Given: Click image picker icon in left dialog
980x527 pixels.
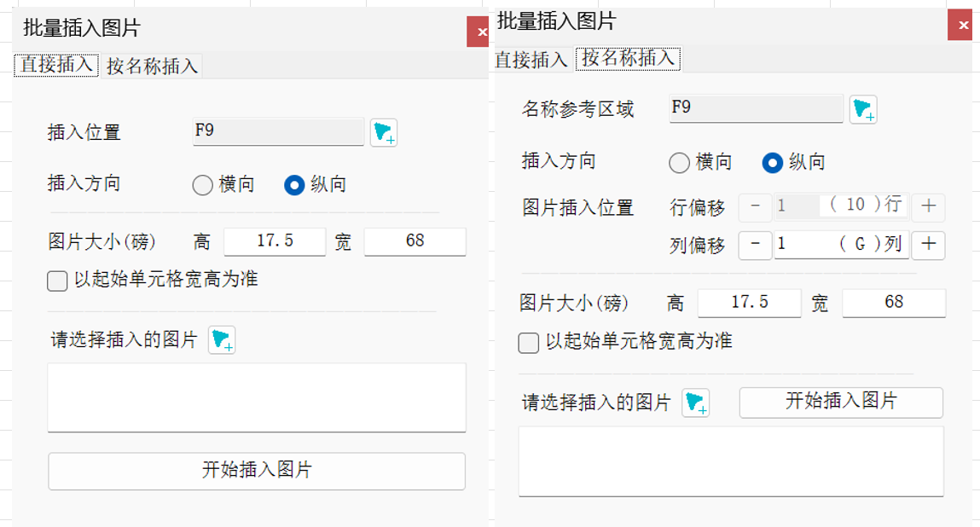Looking at the screenshot, I should click(222, 340).
